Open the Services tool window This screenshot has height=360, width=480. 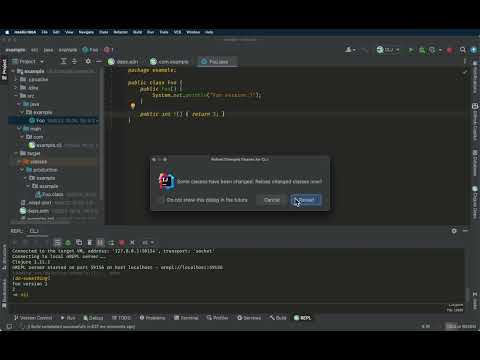click(249, 318)
